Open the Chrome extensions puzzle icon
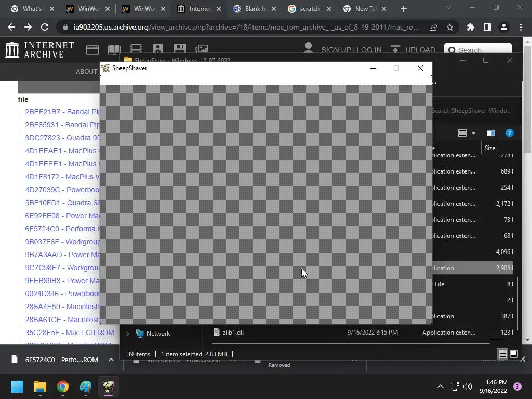This screenshot has width=532, height=399. coord(471,27)
